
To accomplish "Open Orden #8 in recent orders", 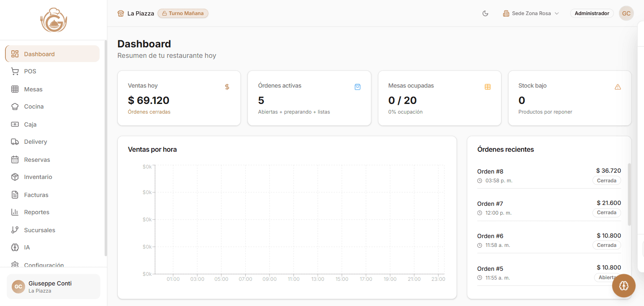I will click(x=549, y=176).
